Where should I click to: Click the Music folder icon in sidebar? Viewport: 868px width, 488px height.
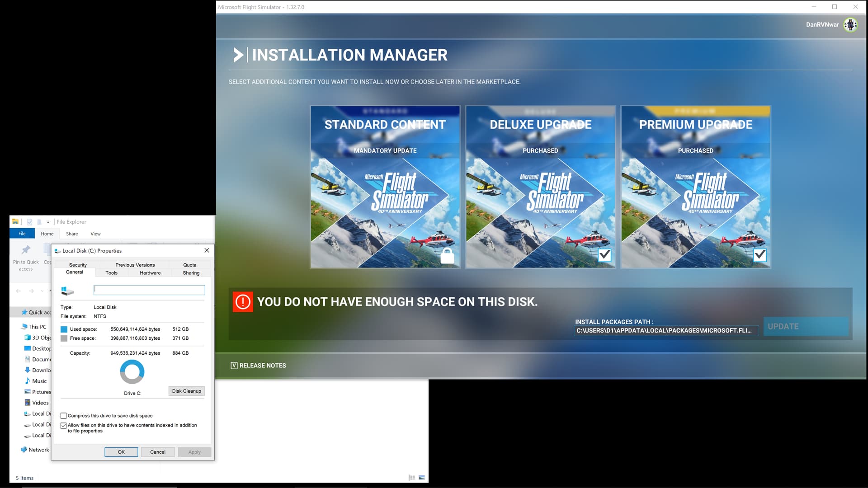coord(28,381)
